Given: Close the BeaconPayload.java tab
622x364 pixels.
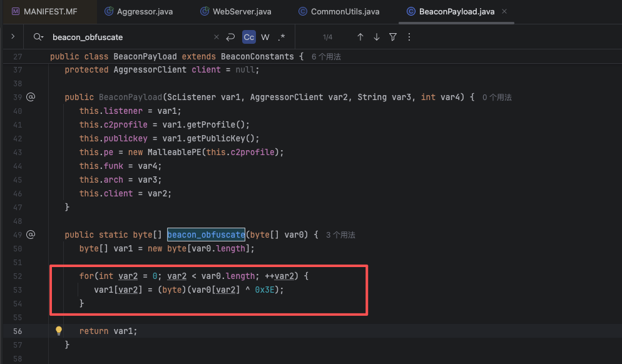Looking at the screenshot, I should click(505, 11).
